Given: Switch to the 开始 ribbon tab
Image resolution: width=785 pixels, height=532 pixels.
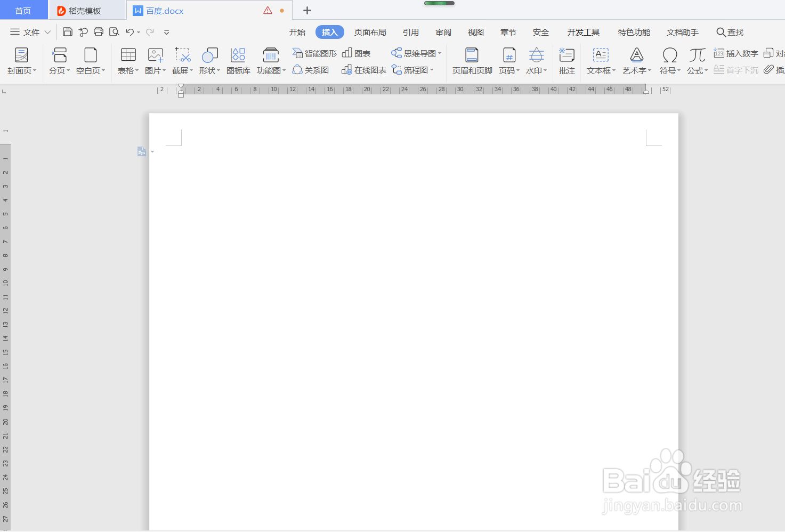Looking at the screenshot, I should tap(297, 32).
